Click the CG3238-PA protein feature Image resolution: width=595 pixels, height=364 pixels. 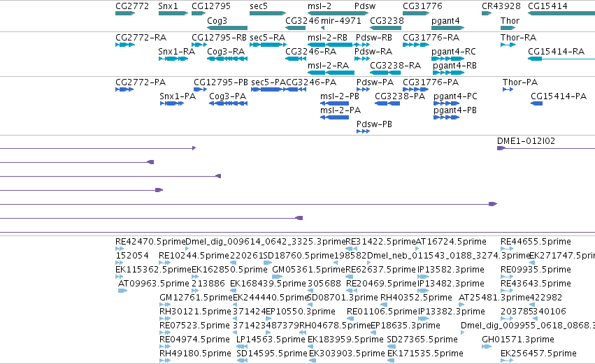pos(387,103)
